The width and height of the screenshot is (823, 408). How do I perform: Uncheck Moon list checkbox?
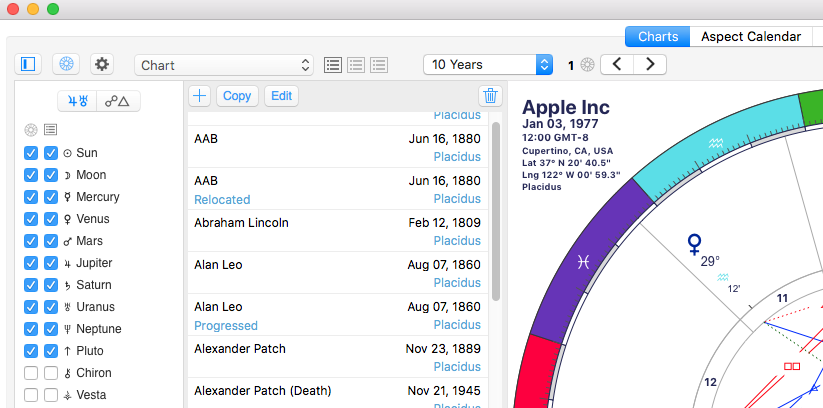click(50, 175)
